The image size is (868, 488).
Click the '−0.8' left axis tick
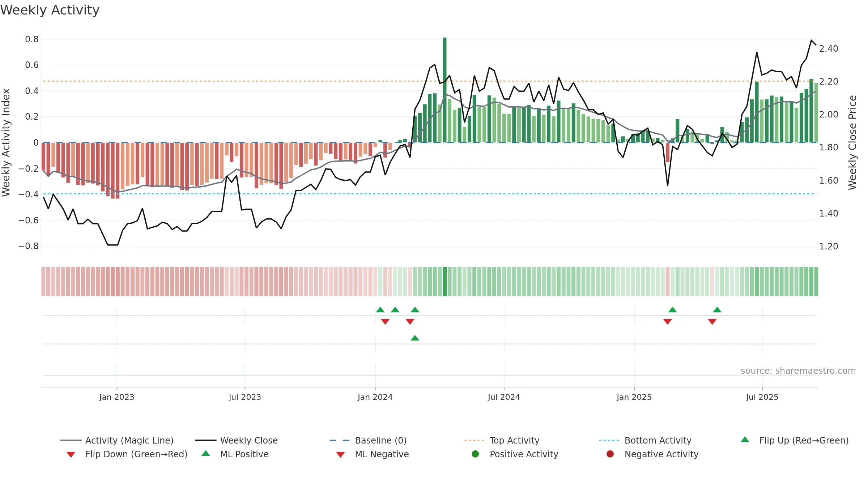coord(29,246)
